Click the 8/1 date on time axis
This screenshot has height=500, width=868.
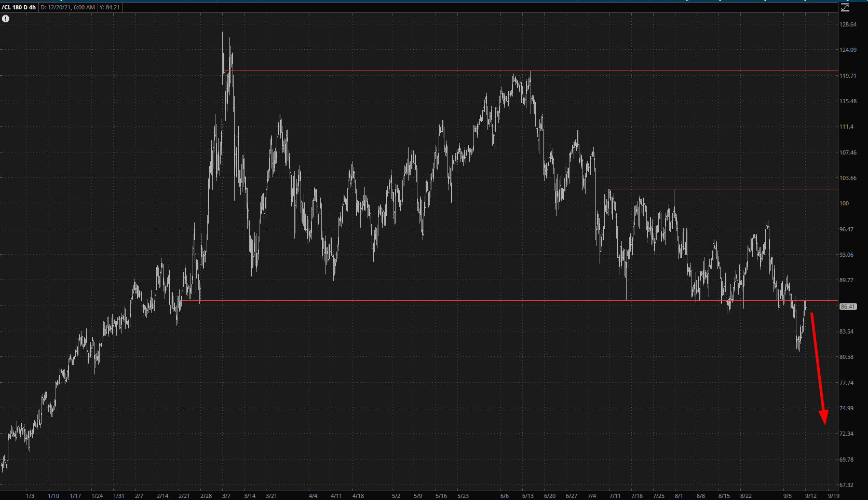click(679, 496)
